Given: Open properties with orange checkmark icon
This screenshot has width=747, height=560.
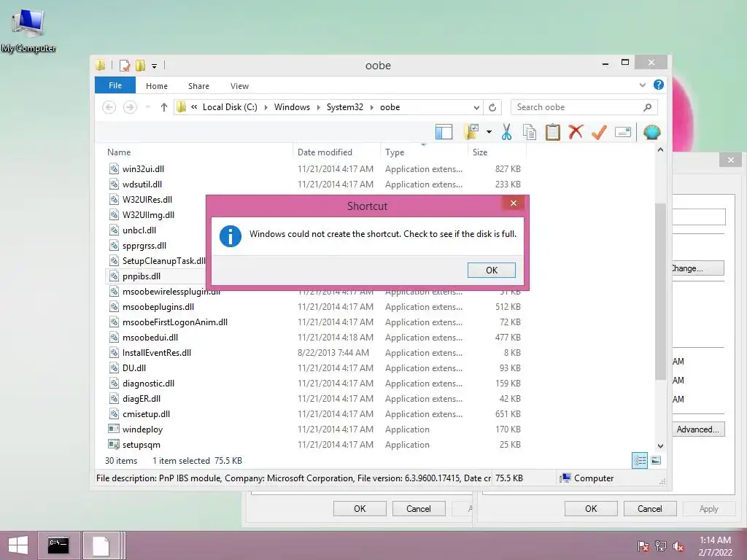Looking at the screenshot, I should 599,132.
